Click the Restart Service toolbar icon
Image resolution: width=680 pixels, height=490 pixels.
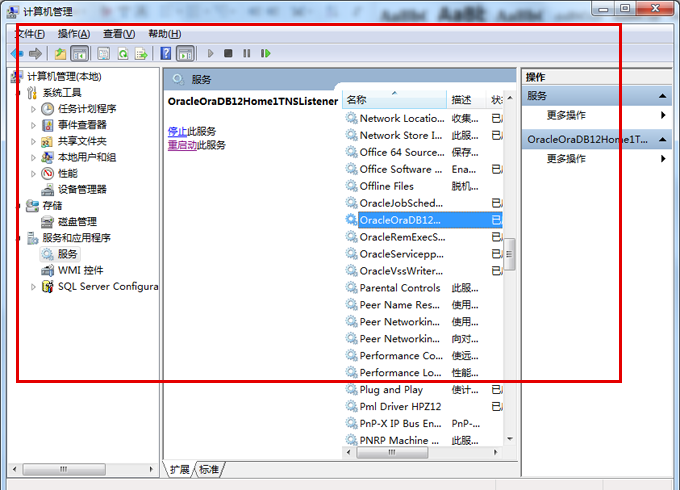266,53
